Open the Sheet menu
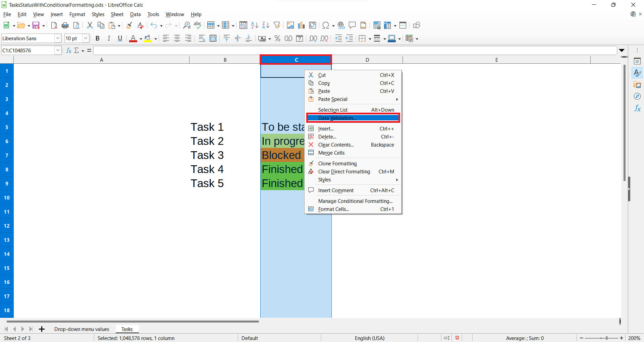The width and height of the screenshot is (644, 342). [117, 14]
